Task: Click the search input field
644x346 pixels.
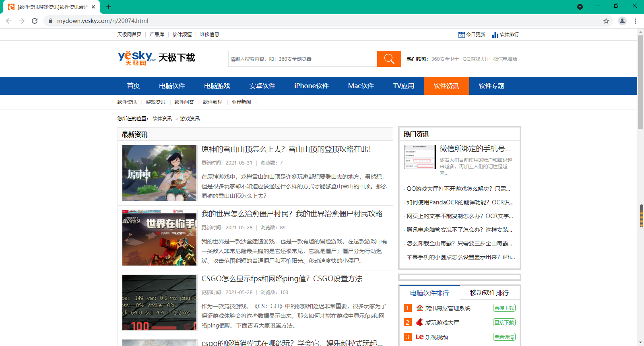Action: 303,59
